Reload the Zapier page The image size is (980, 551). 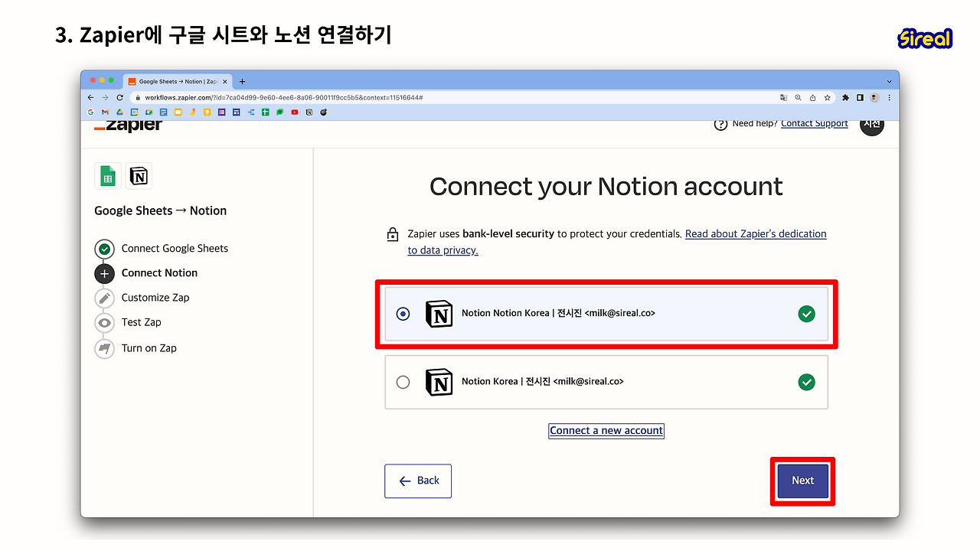[x=119, y=97]
